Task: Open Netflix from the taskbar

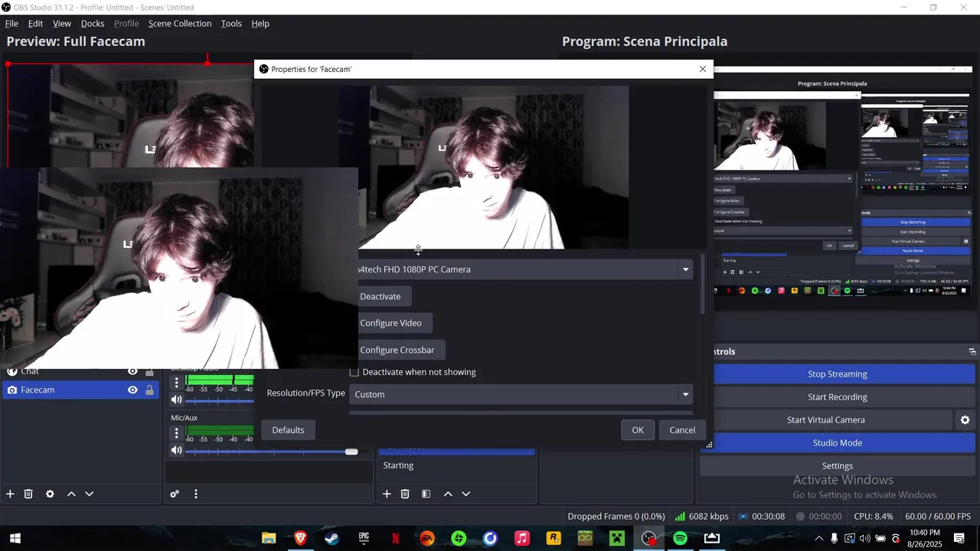Action: [x=396, y=538]
